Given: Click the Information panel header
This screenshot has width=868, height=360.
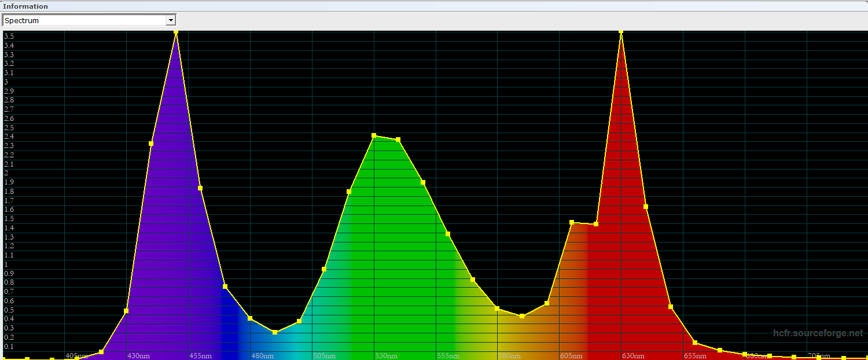Looking at the screenshot, I should click(x=25, y=6).
